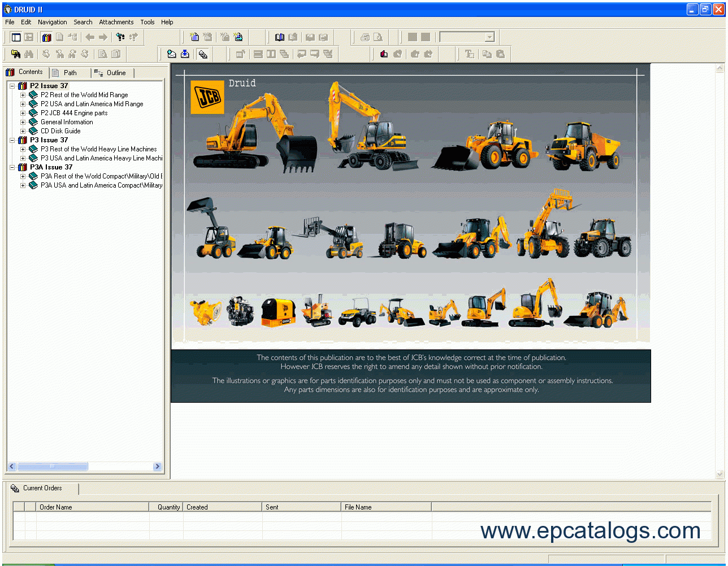
Task: Toggle the Current Orders stacked-envelopes toolbar icon
Action: 203,54
